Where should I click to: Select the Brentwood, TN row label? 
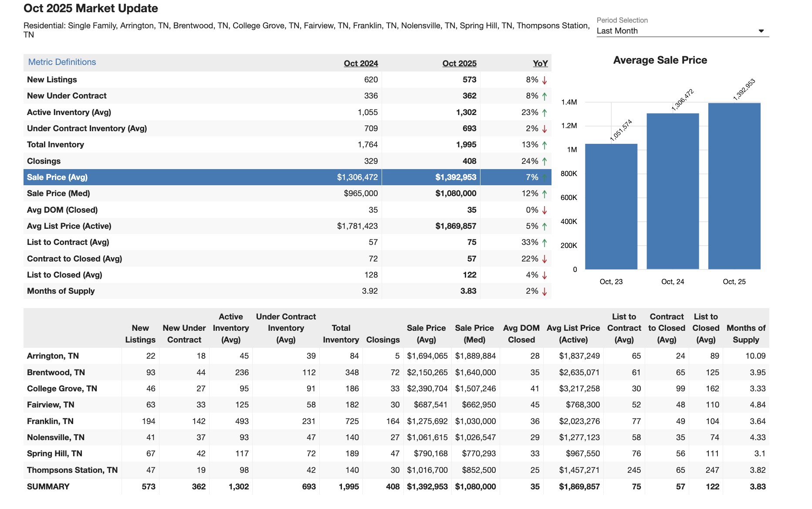[x=56, y=373]
